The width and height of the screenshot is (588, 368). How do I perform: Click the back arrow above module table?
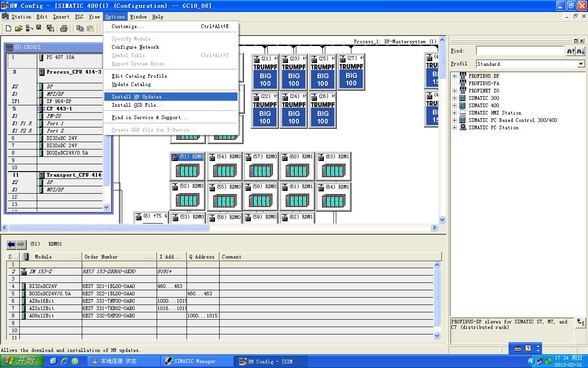(x=11, y=244)
